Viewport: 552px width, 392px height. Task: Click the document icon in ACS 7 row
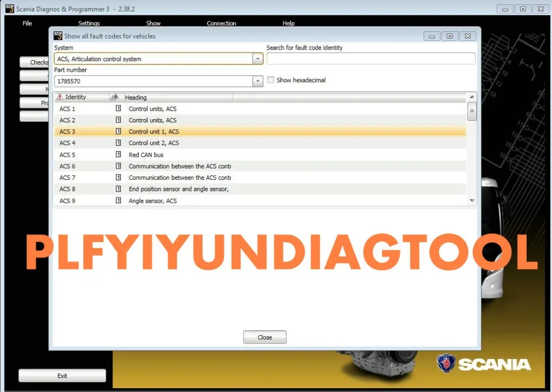pyautogui.click(x=118, y=177)
